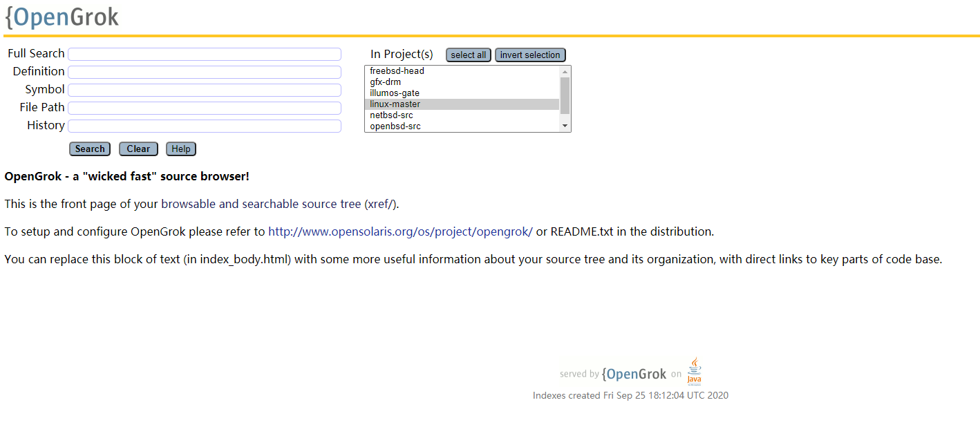Open the Java logo in footer
Image resolution: width=980 pixels, height=427 pixels.
pyautogui.click(x=694, y=371)
